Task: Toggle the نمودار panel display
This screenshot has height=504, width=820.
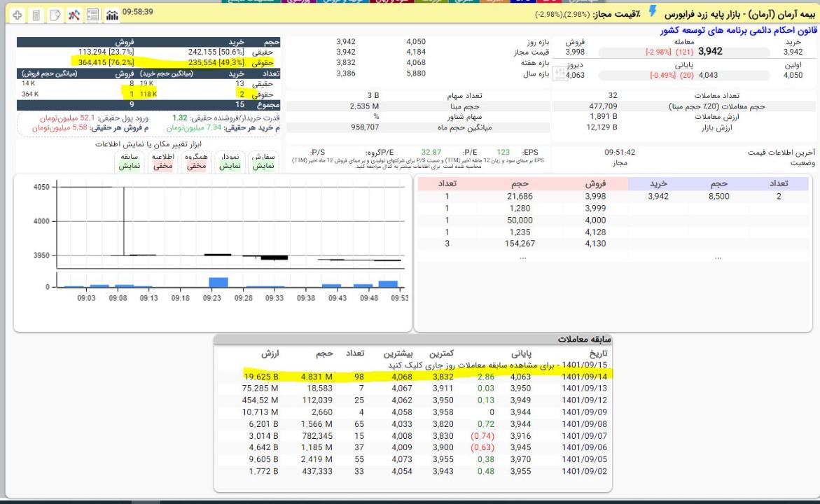Action: pyautogui.click(x=229, y=162)
